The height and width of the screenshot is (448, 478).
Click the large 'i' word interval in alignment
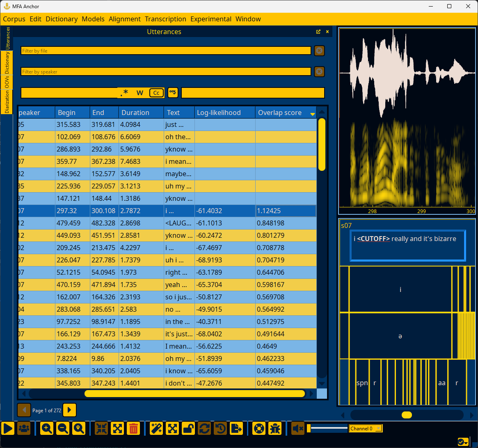400,289
